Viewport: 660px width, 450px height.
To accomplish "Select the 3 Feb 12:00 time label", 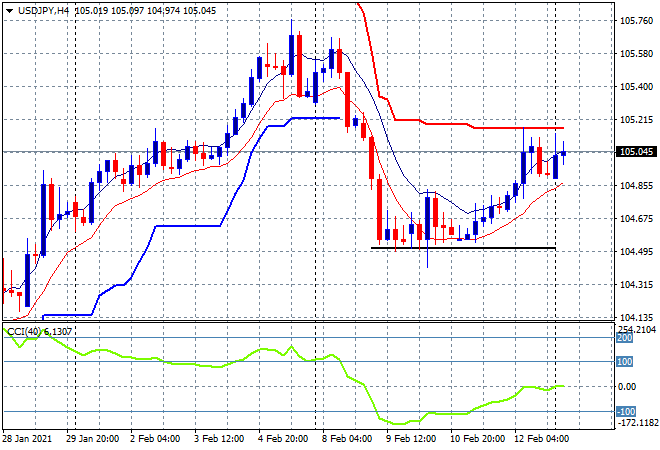I will pyautogui.click(x=219, y=439).
